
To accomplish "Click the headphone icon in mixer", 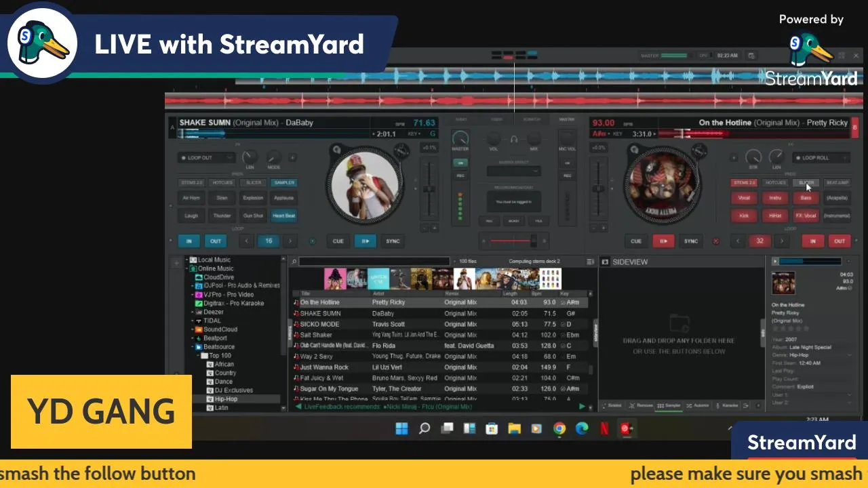I will [x=514, y=139].
